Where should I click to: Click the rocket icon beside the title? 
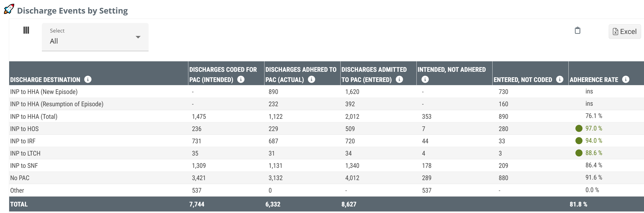pos(9,9)
